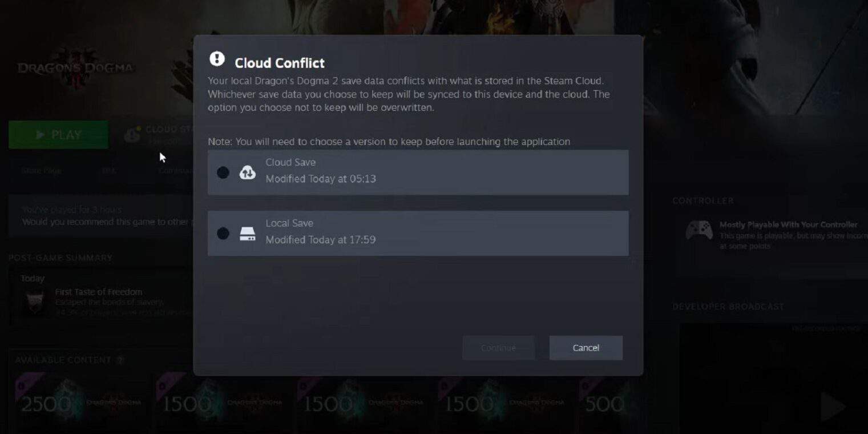Click the broadcast play arrow

833,407
